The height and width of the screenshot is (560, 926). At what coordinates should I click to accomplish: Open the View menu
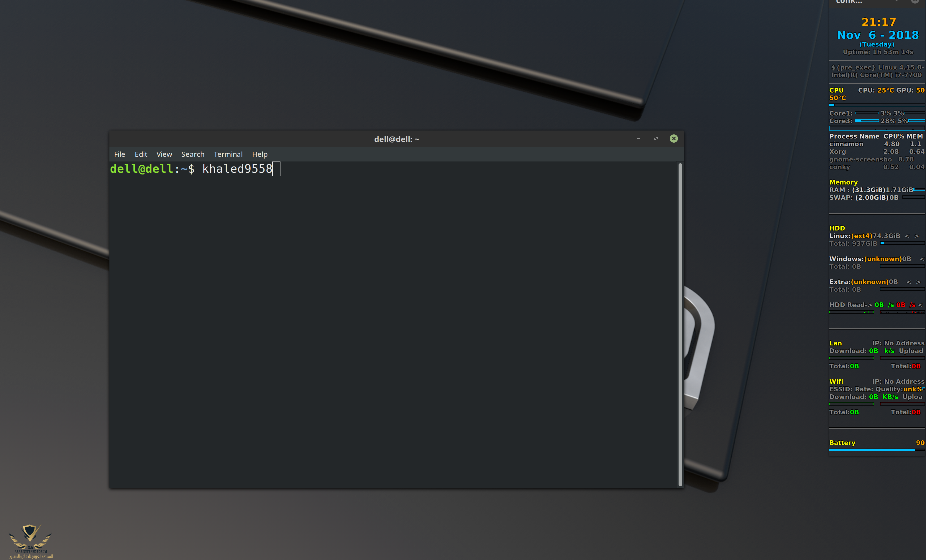coord(164,154)
